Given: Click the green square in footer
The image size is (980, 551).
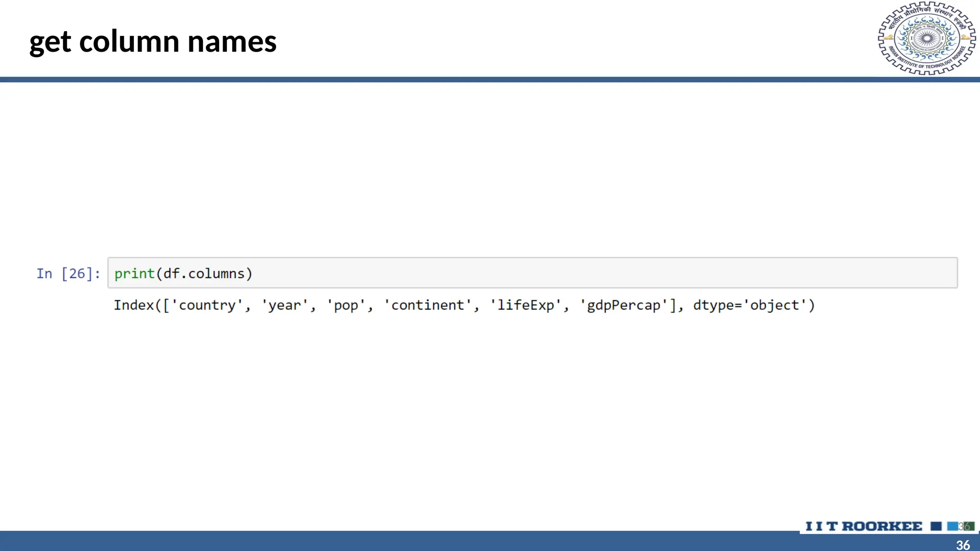Looking at the screenshot, I should coord(970,526).
